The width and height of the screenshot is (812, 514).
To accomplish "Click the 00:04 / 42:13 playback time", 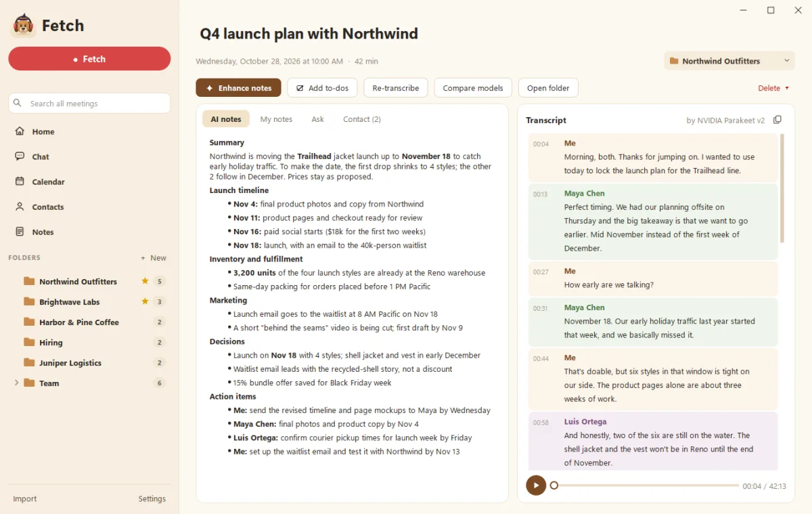I will (765, 486).
